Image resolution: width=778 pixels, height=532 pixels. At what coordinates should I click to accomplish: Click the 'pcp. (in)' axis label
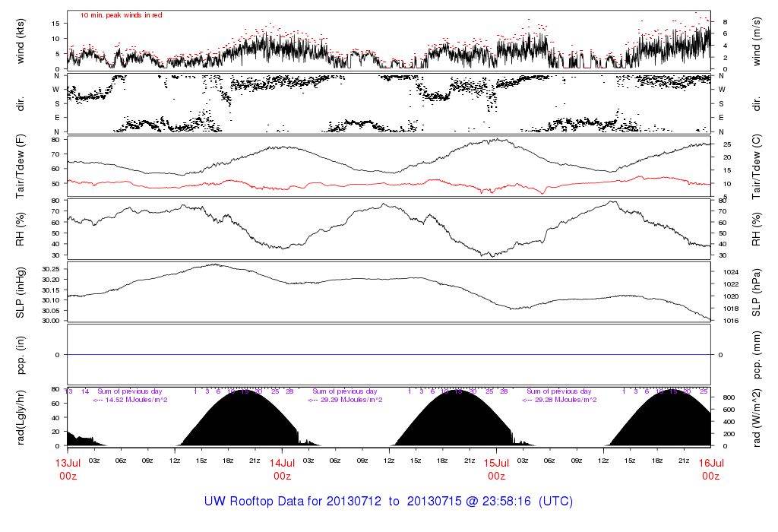pyautogui.click(x=21, y=355)
